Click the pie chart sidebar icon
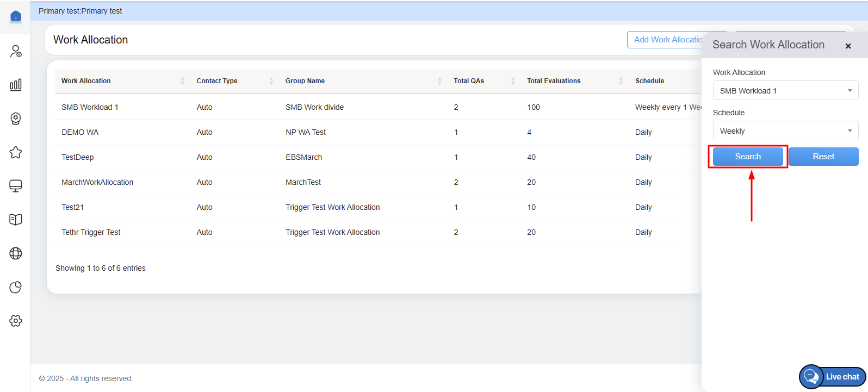The width and height of the screenshot is (868, 392). pyautogui.click(x=16, y=287)
